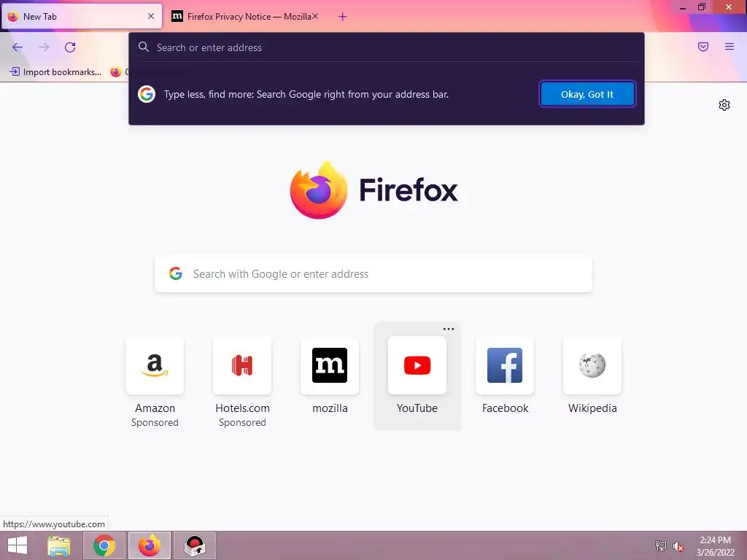Close the Firefox Privacy Notice tab
This screenshot has width=747, height=560.
click(315, 16)
